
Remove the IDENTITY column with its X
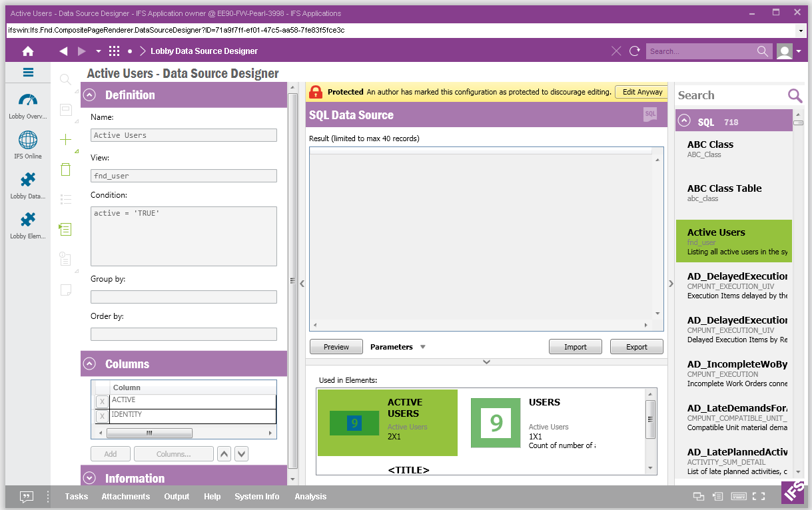point(102,416)
